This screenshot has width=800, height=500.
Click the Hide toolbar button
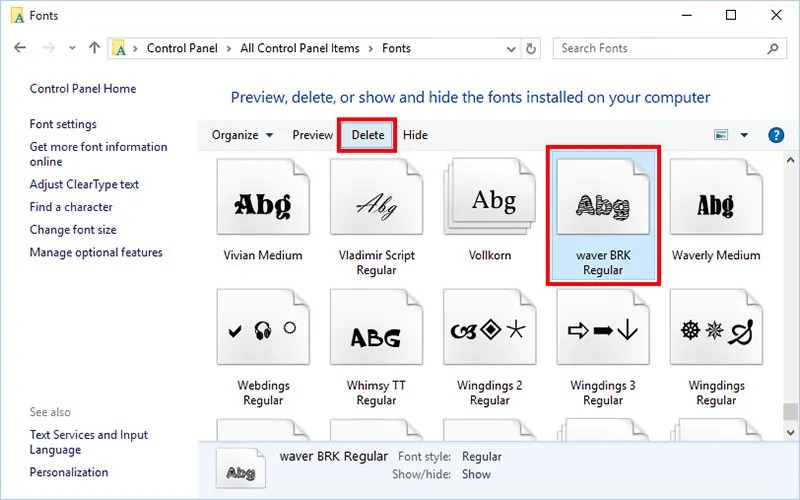(415, 135)
